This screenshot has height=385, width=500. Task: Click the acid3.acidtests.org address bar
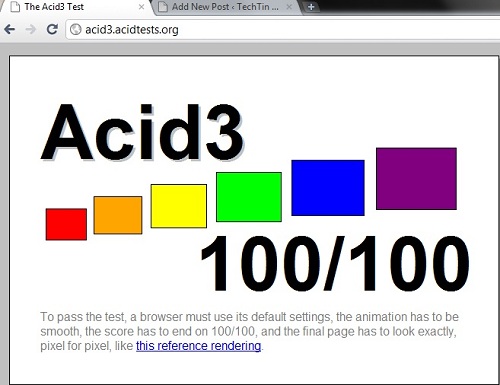[283, 30]
